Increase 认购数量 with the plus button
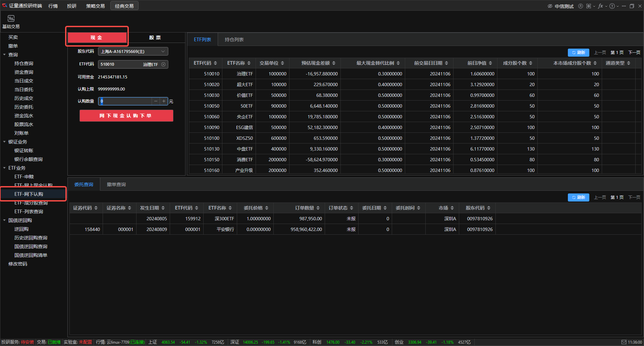 click(164, 101)
